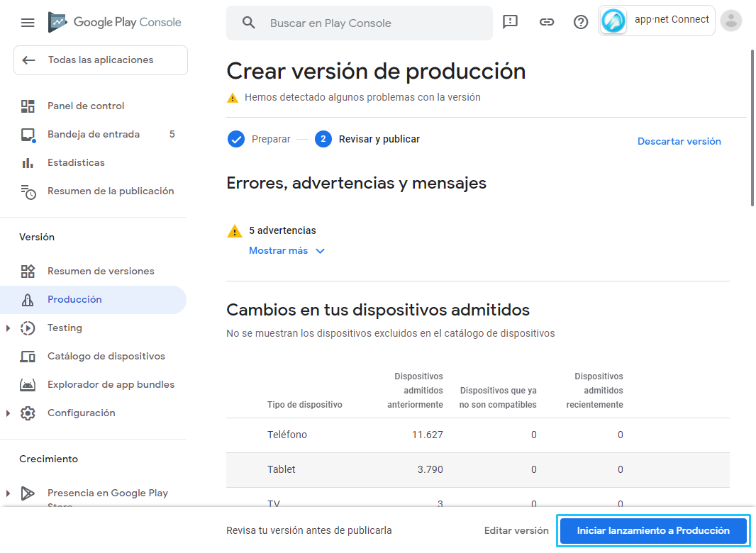Click Dispositivos que ya no son compatibles header

coord(498,398)
